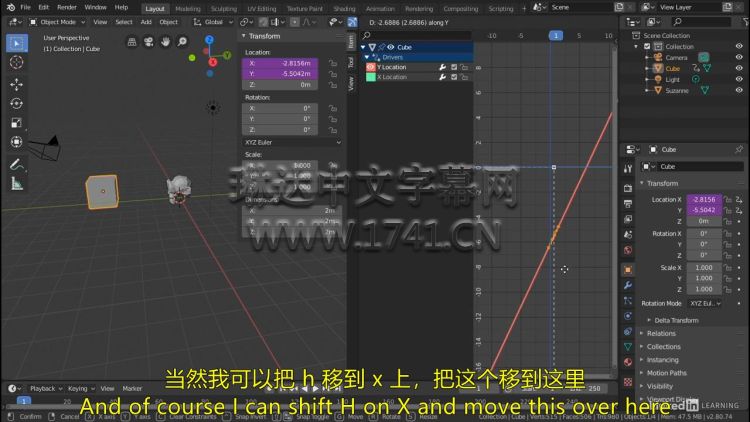The width and height of the screenshot is (750, 422).
Task: Select the Cursor tool
Action: point(17,63)
